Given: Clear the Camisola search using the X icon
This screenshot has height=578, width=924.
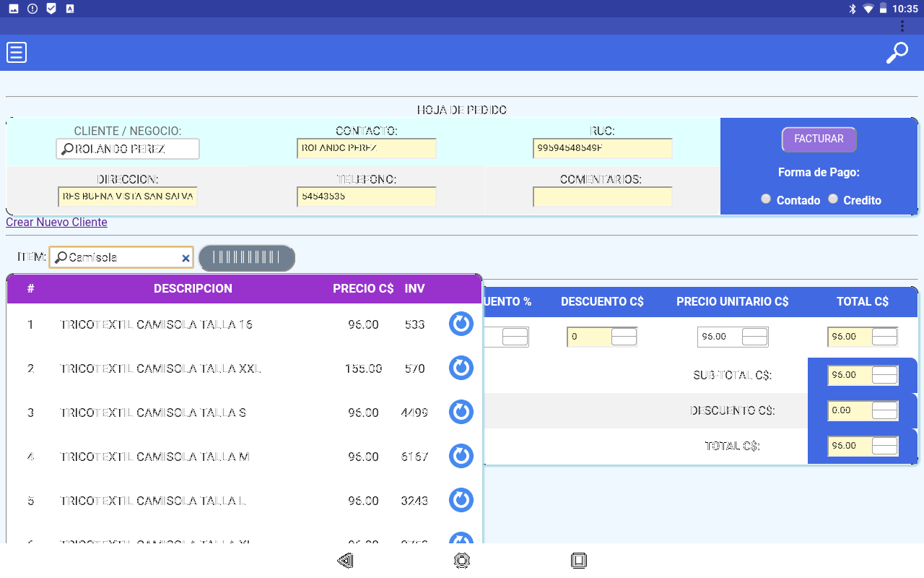Looking at the screenshot, I should click(186, 258).
